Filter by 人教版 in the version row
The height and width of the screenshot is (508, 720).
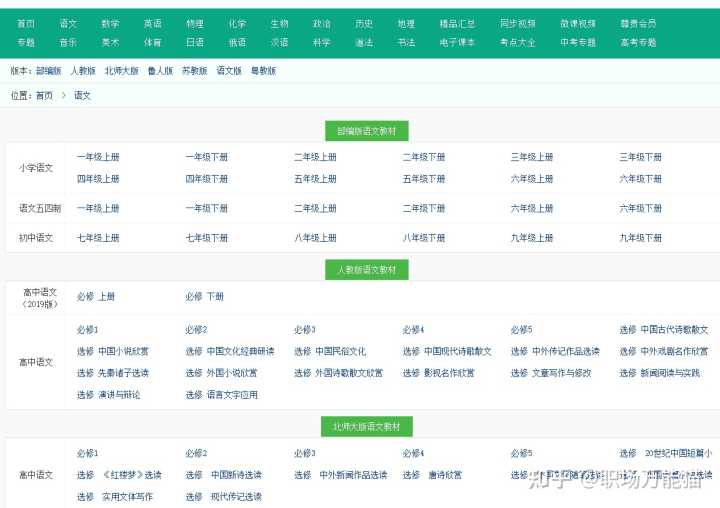coord(83,71)
